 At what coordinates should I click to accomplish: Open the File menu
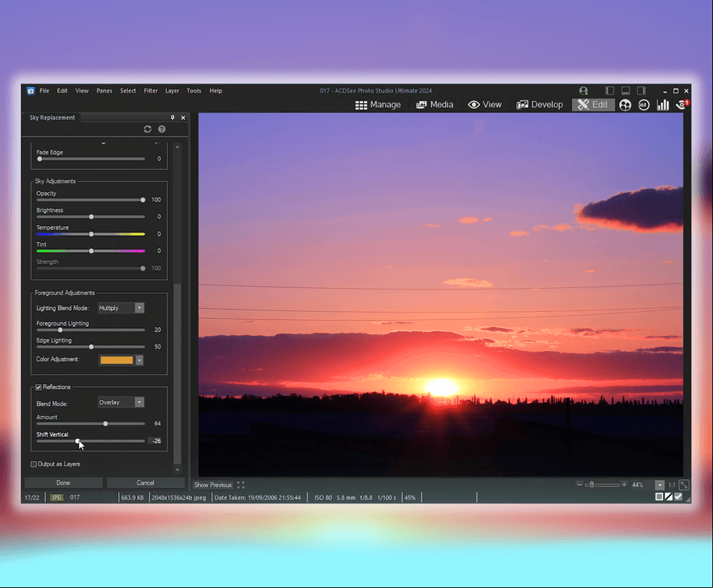pyautogui.click(x=44, y=90)
